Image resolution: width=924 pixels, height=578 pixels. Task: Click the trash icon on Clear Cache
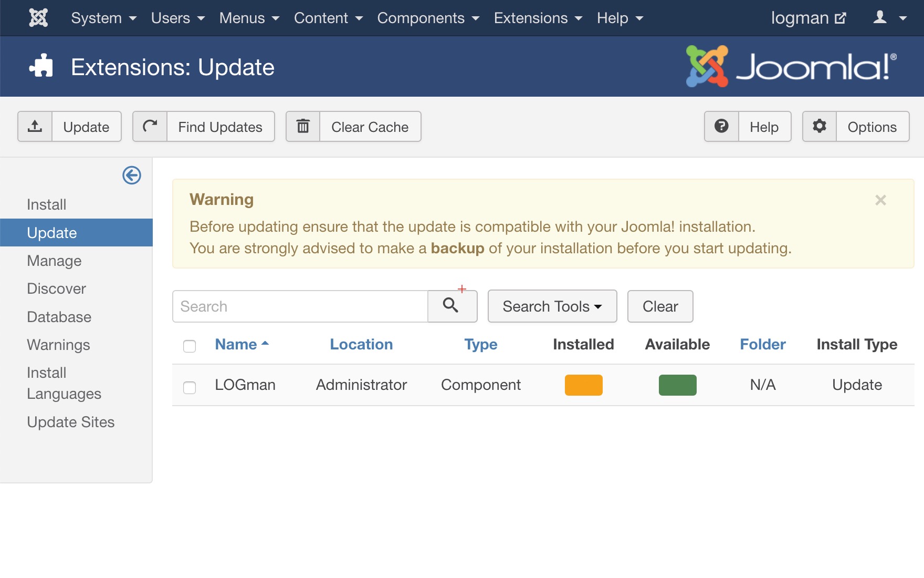point(303,126)
